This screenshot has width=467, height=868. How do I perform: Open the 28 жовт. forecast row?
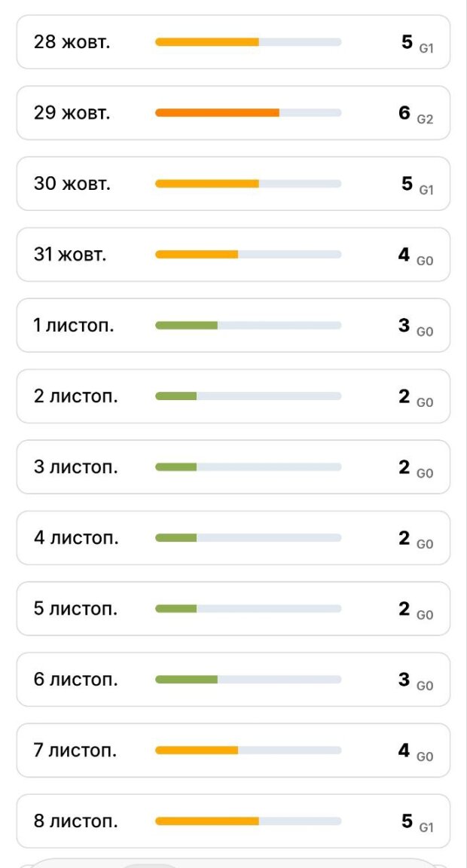pyautogui.click(x=233, y=42)
